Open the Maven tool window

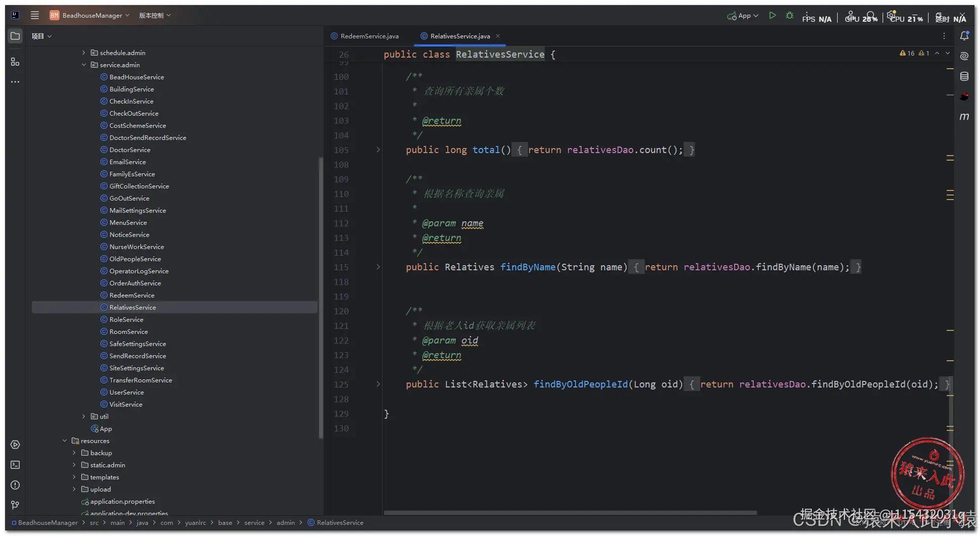point(964,117)
